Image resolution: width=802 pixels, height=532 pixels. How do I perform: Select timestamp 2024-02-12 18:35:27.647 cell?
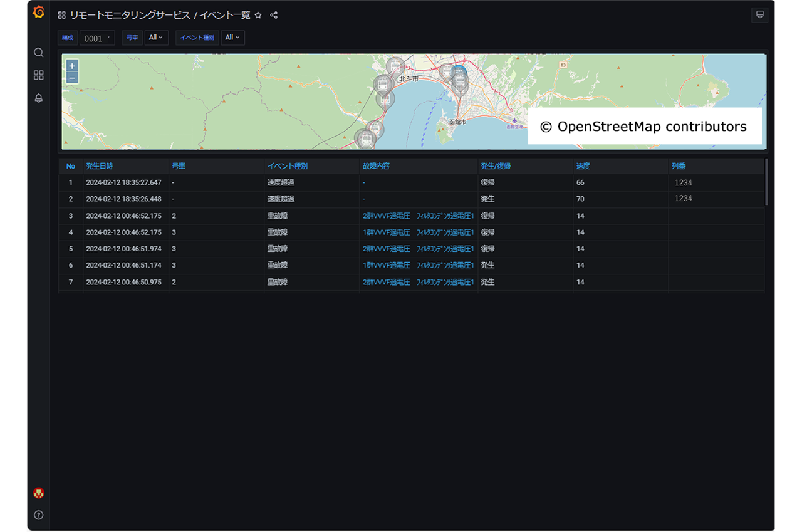point(123,182)
